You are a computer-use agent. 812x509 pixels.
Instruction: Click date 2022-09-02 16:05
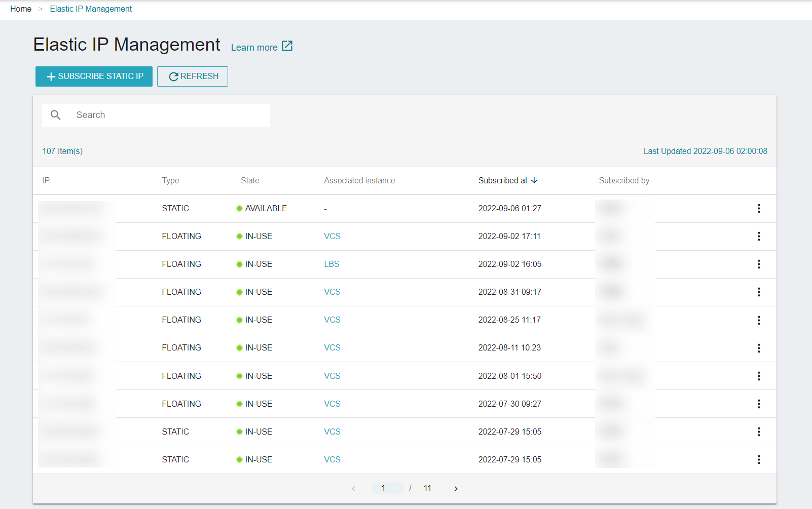click(510, 264)
